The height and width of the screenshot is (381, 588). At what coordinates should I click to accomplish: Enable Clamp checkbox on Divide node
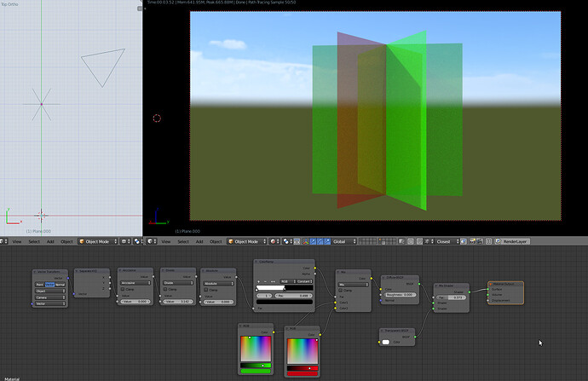[x=165, y=289]
